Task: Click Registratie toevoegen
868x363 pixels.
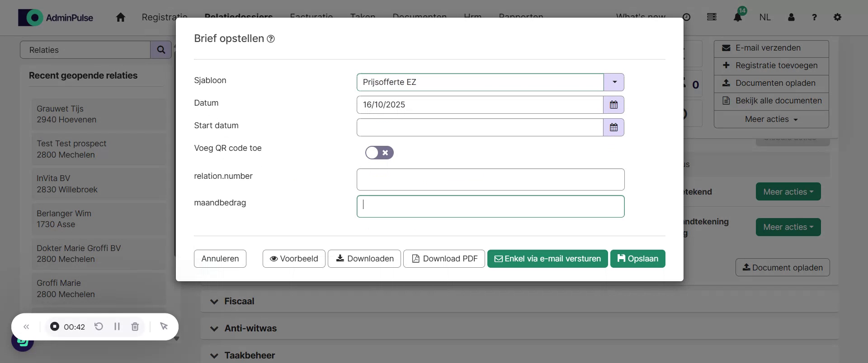Action: (771, 65)
